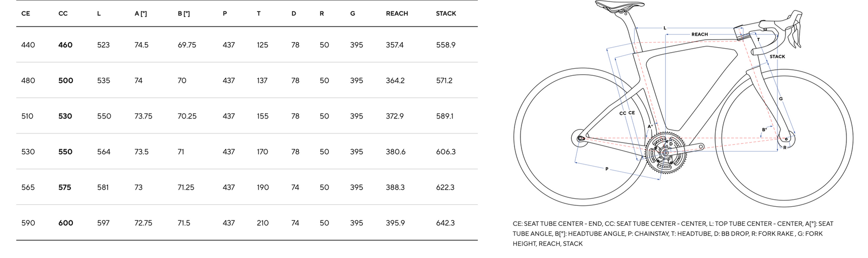The height and width of the screenshot is (258, 868).
Task: Click the 357.4 reach value
Action: pyautogui.click(x=394, y=45)
